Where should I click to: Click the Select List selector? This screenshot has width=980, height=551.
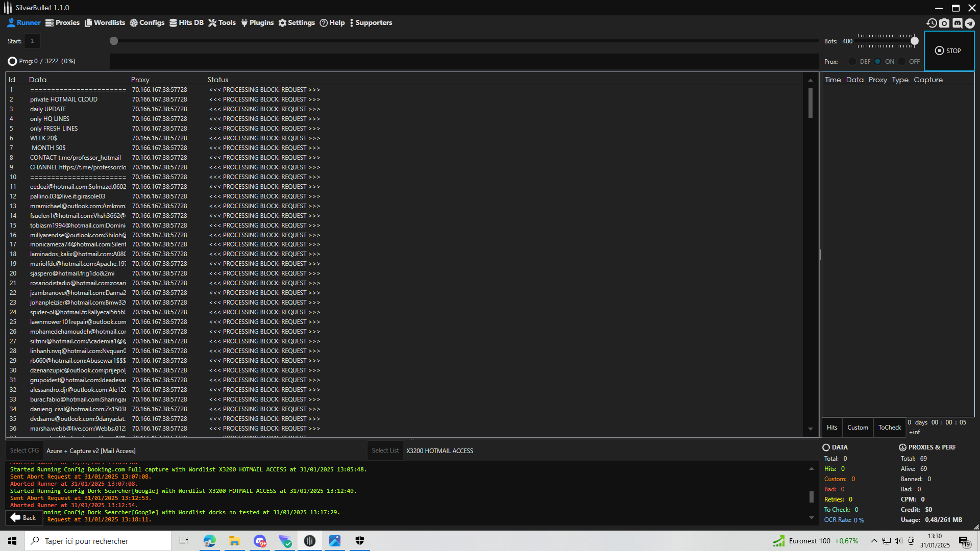pyautogui.click(x=385, y=450)
